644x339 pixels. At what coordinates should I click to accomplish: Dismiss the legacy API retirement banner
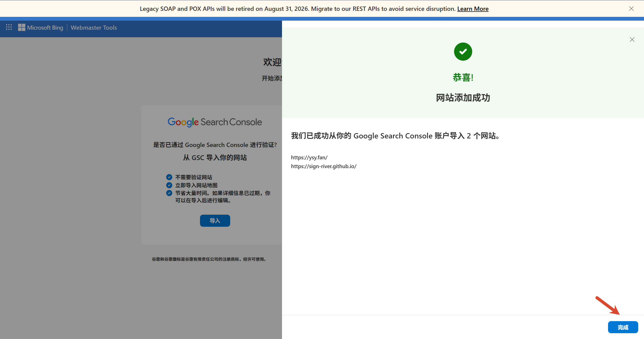[631, 9]
